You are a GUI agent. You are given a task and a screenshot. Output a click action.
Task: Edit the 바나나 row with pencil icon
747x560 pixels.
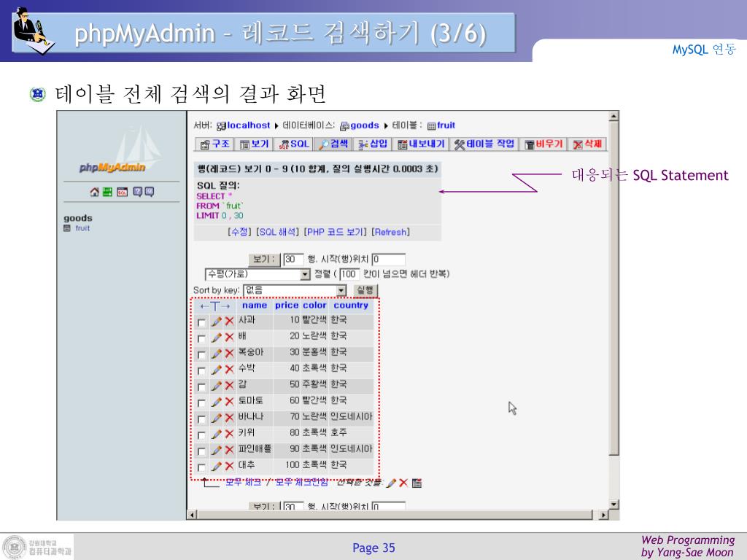(216, 418)
